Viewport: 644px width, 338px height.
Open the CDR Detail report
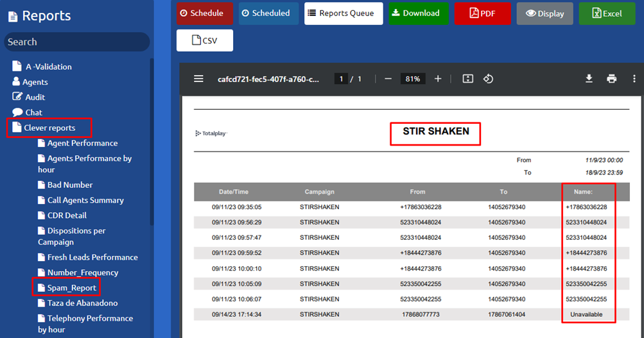(x=67, y=215)
